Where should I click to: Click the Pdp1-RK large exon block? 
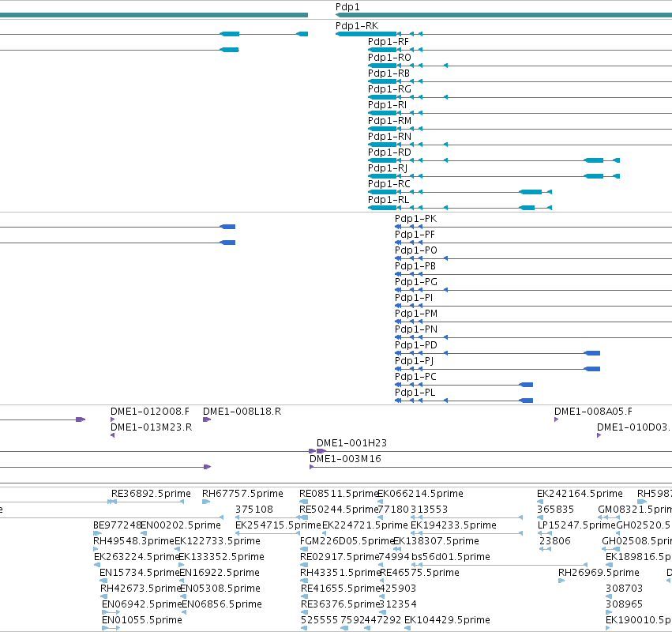pos(366,34)
